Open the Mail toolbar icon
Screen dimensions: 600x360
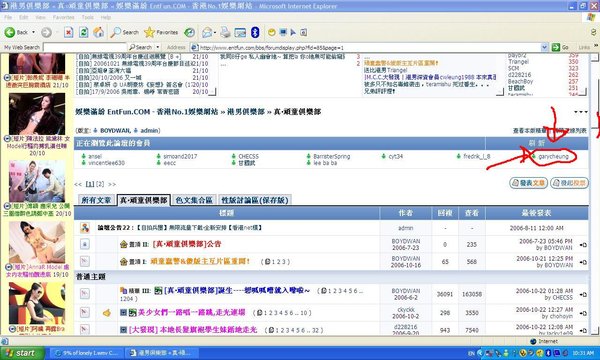click(207, 33)
